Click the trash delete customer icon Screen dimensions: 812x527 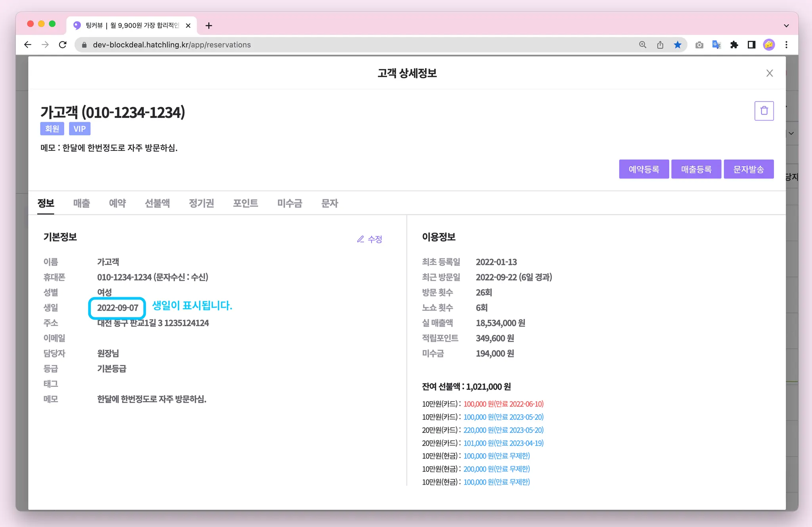(x=764, y=111)
